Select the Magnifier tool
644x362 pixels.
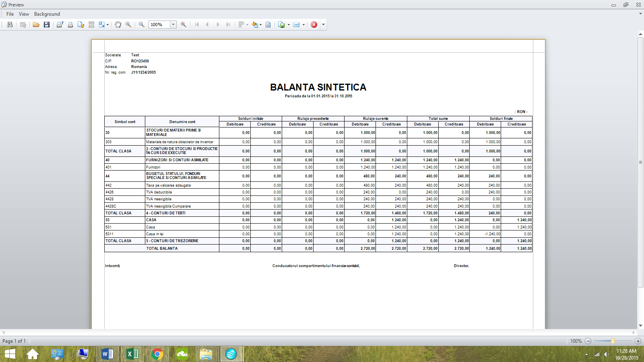(128, 25)
